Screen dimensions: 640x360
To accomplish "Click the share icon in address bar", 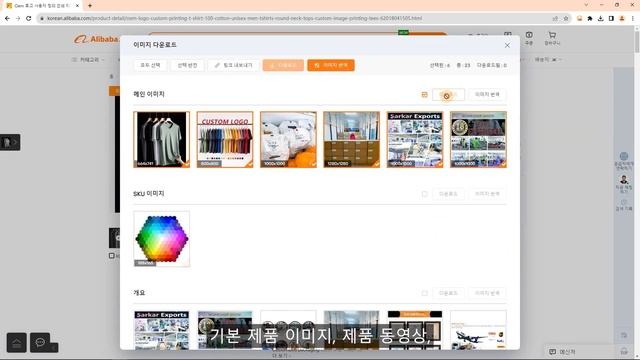I will (x=555, y=18).
